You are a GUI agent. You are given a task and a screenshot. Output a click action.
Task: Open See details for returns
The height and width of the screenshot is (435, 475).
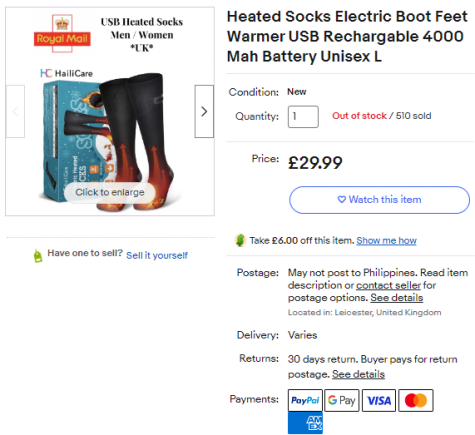point(358,374)
